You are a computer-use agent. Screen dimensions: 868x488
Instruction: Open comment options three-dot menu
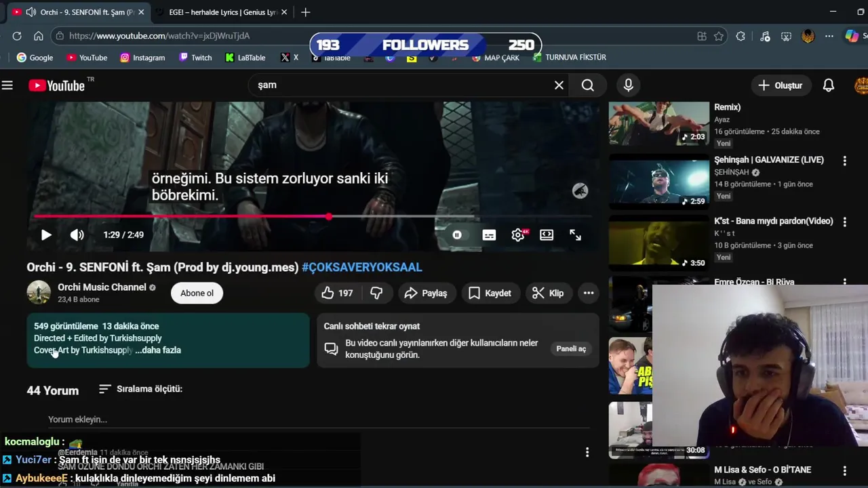(x=587, y=452)
